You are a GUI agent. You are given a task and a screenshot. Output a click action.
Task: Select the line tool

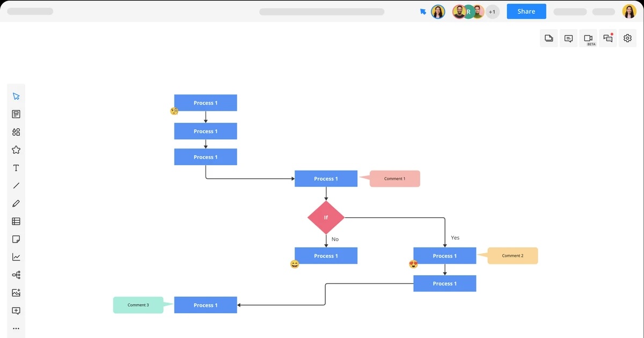[x=16, y=185]
